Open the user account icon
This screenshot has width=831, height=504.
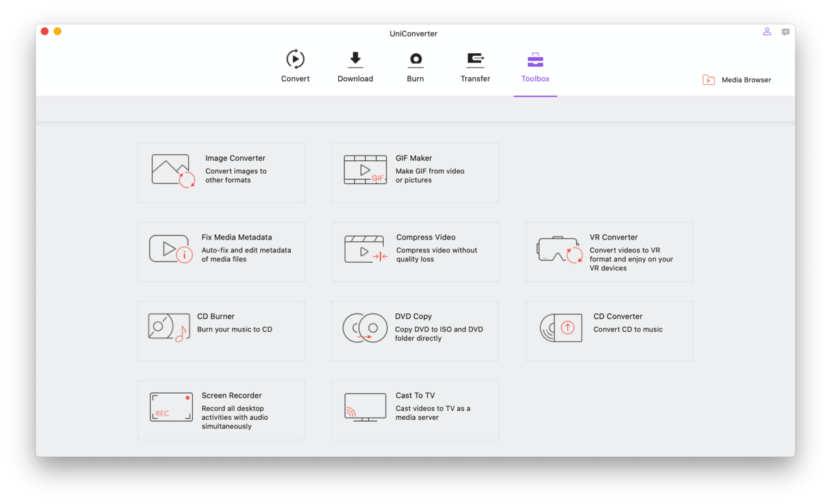click(767, 31)
